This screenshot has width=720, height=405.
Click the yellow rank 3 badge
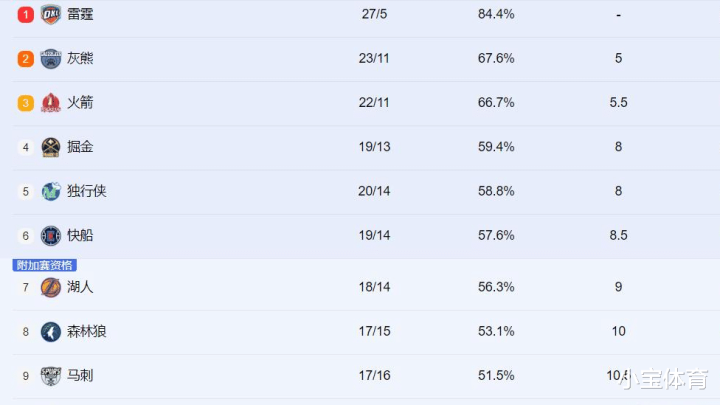[26, 103]
